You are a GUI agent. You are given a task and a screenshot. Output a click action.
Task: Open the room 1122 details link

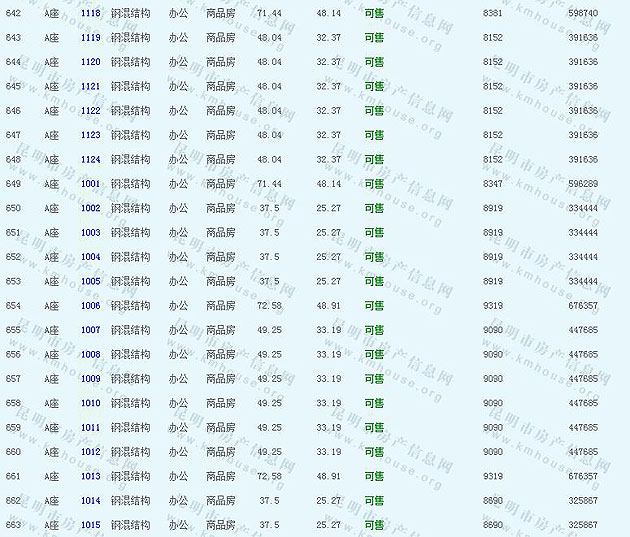pos(90,111)
